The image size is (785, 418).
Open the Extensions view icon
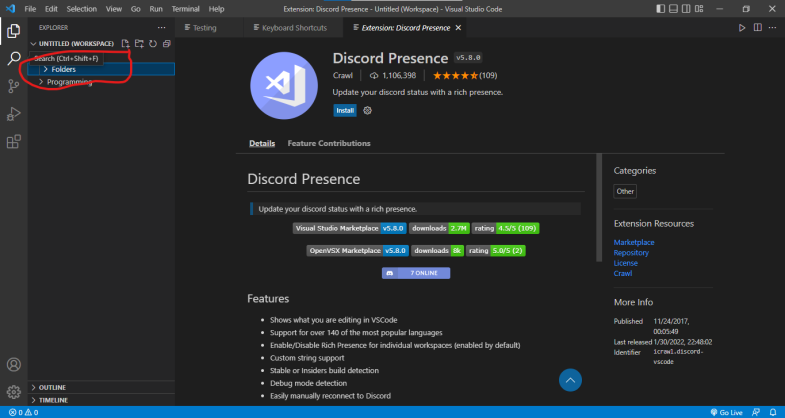[x=14, y=142]
